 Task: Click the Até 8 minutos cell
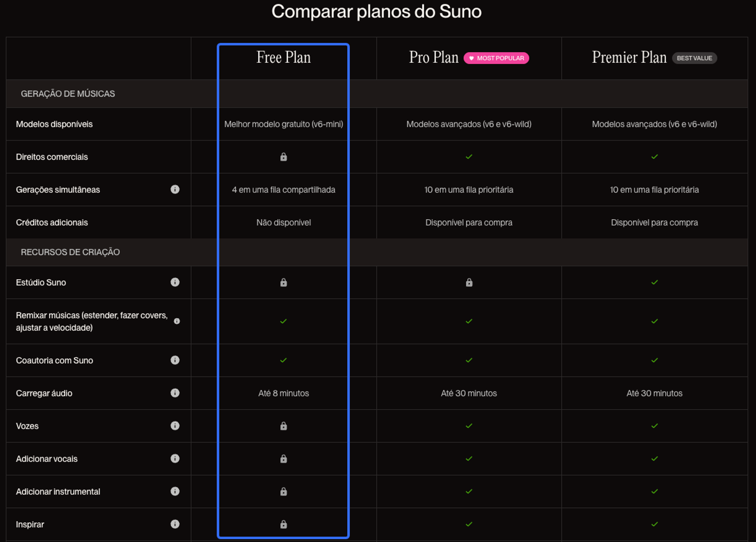283,393
